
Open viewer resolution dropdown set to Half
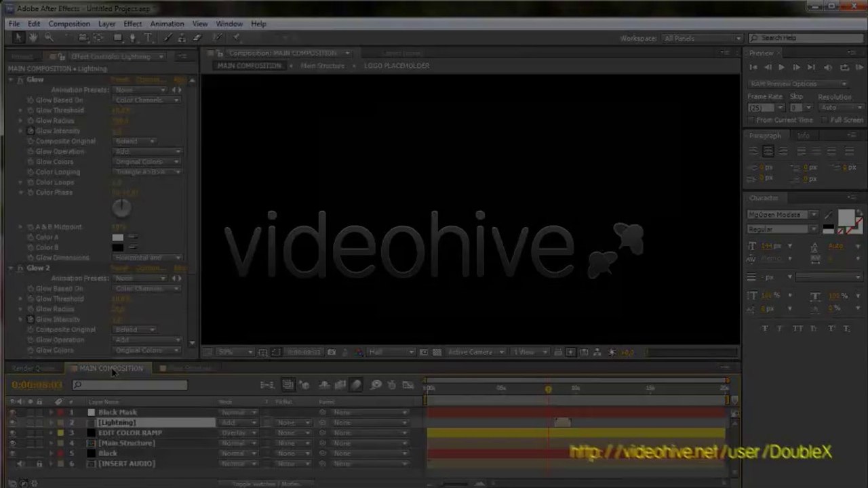[391, 352]
